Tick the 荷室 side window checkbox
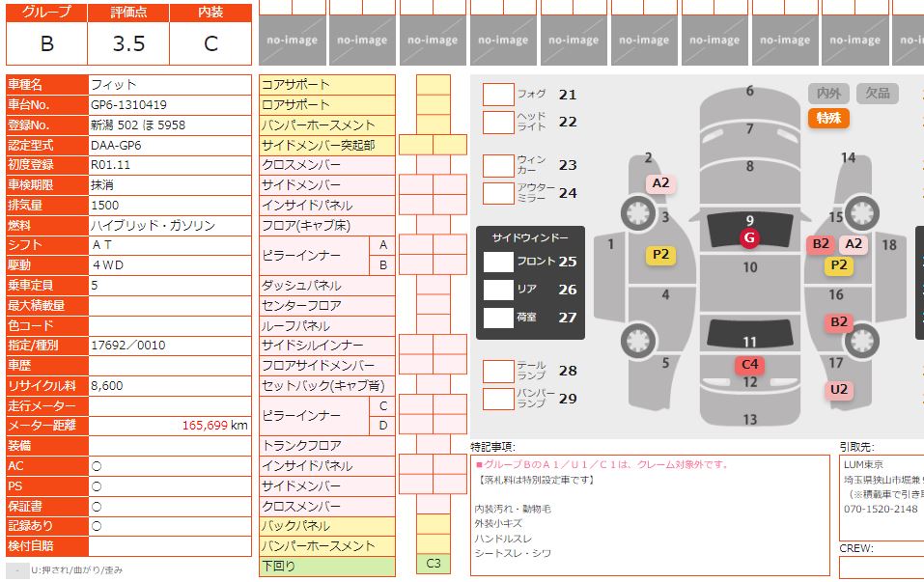This screenshot has width=924, height=582. (498, 318)
